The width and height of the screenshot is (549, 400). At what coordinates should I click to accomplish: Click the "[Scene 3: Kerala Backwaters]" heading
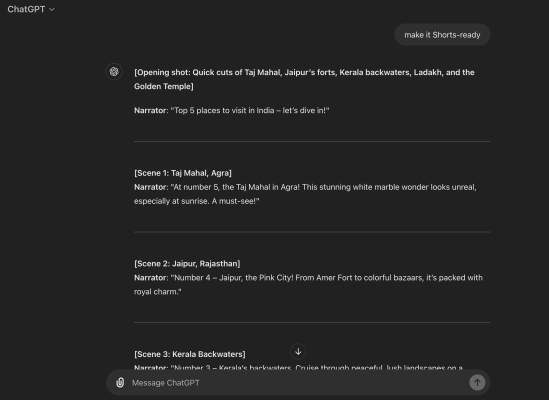(x=190, y=354)
